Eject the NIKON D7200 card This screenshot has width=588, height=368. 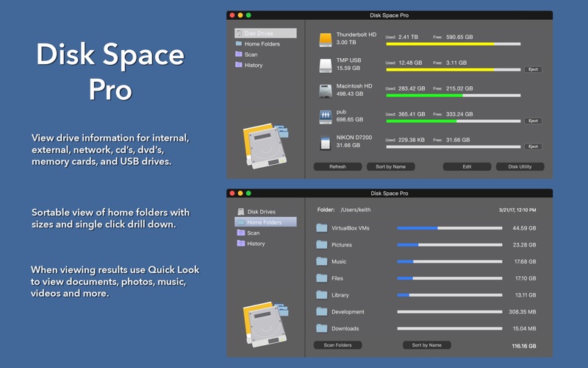click(533, 146)
